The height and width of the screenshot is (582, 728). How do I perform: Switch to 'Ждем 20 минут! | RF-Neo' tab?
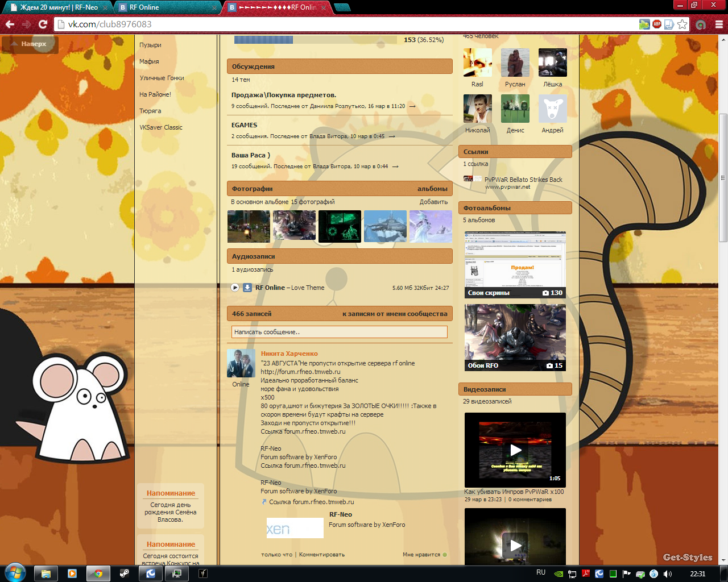[59, 7]
